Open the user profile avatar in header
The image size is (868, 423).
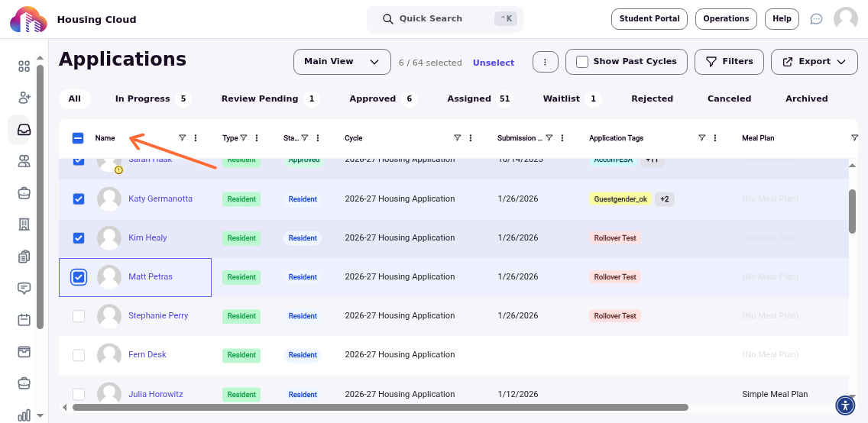pyautogui.click(x=845, y=19)
